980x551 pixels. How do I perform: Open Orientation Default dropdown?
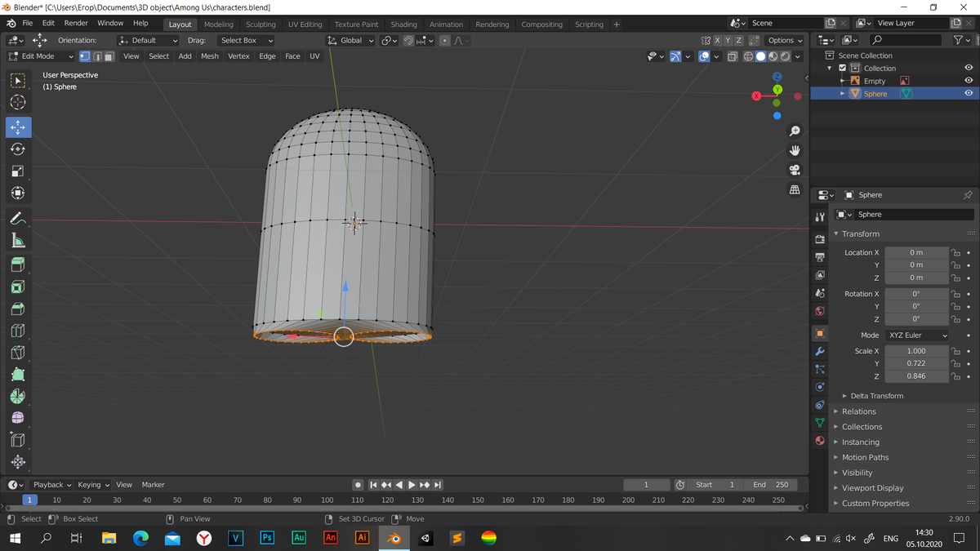[148, 40]
